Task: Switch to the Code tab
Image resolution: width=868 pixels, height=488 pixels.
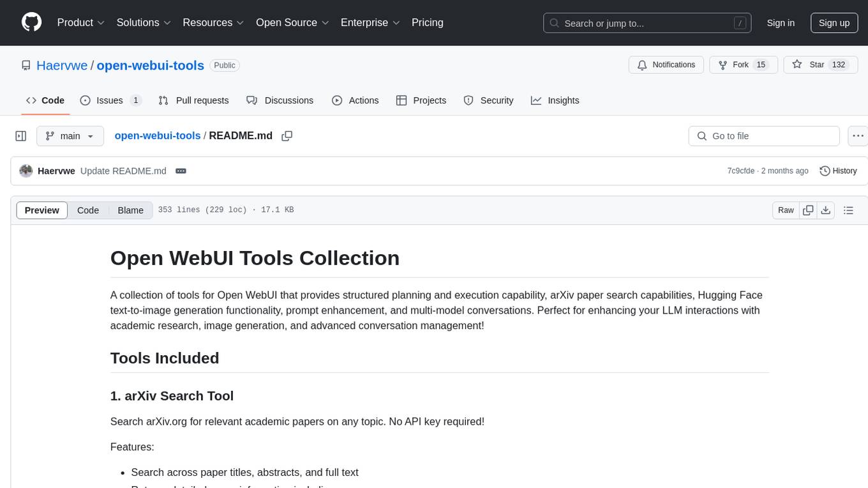Action: 45,100
